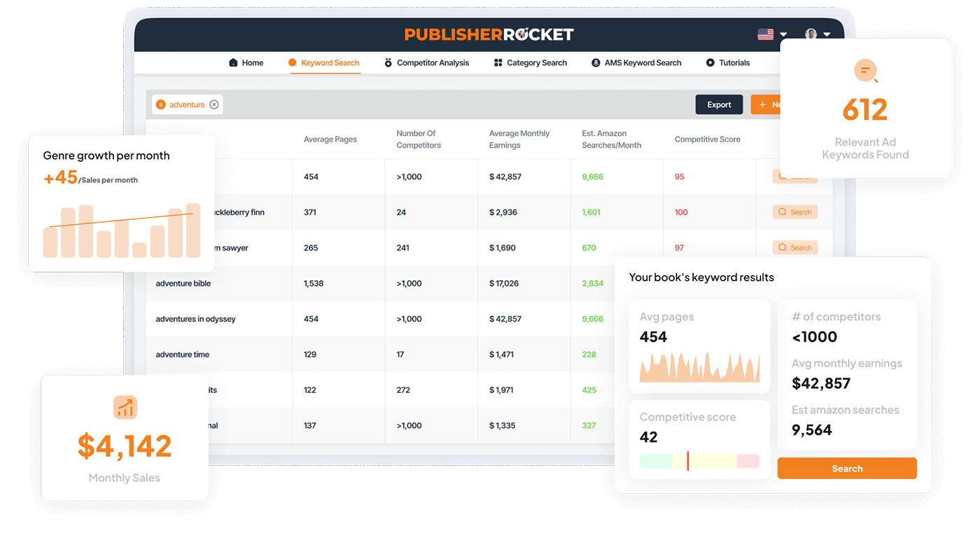Click the adventure keyword tag

point(187,105)
